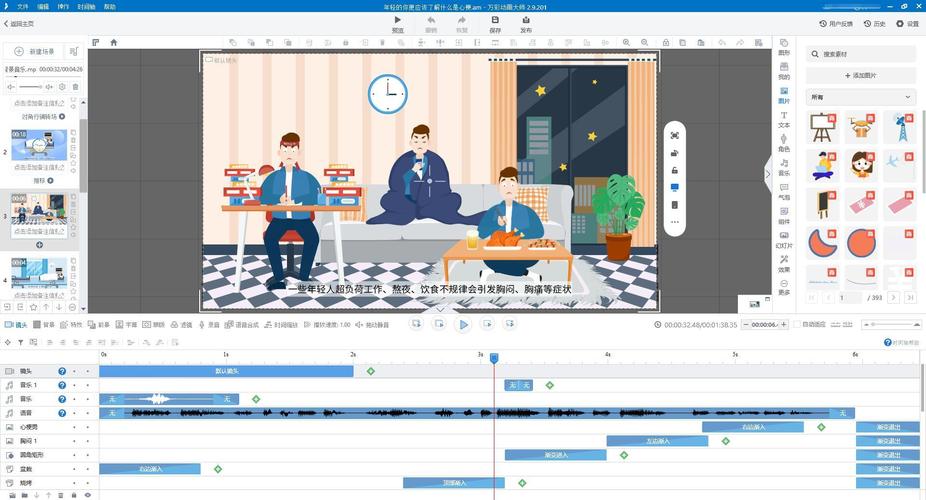Image resolution: width=926 pixels, height=500 pixels.
Task: Toggle the second dot on the 语音 track
Action: pyautogui.click(x=87, y=413)
